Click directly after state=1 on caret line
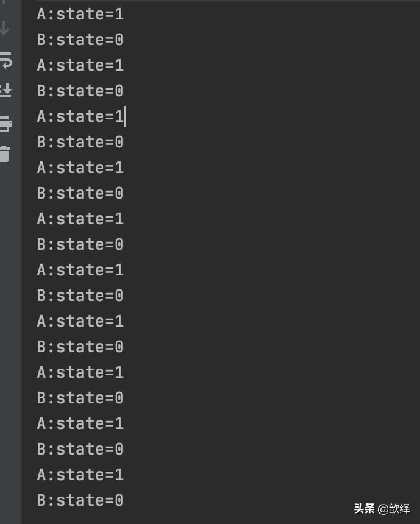 tap(125, 116)
